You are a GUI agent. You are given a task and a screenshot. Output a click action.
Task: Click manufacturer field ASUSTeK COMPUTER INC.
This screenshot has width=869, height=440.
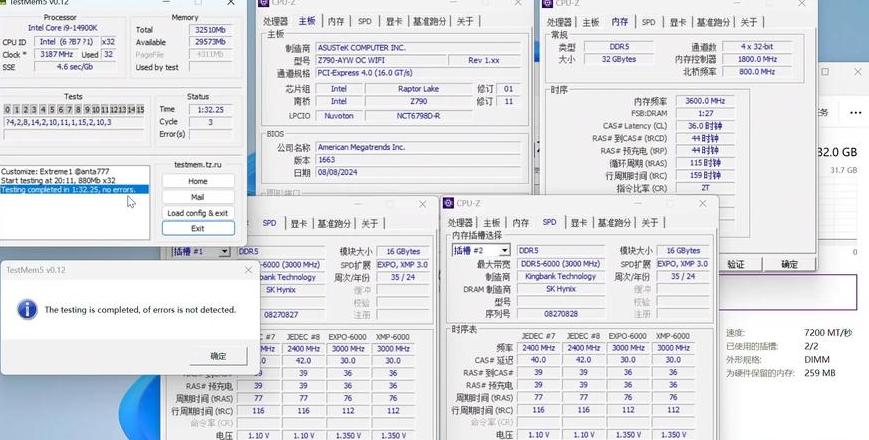pyautogui.click(x=418, y=48)
